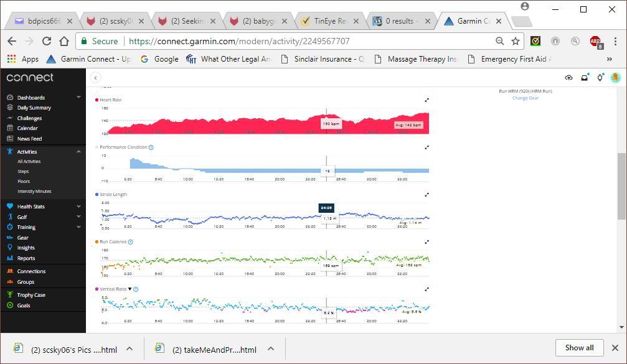This screenshot has height=364, width=627.
Task: Click the watch devices icon
Action: click(600, 78)
